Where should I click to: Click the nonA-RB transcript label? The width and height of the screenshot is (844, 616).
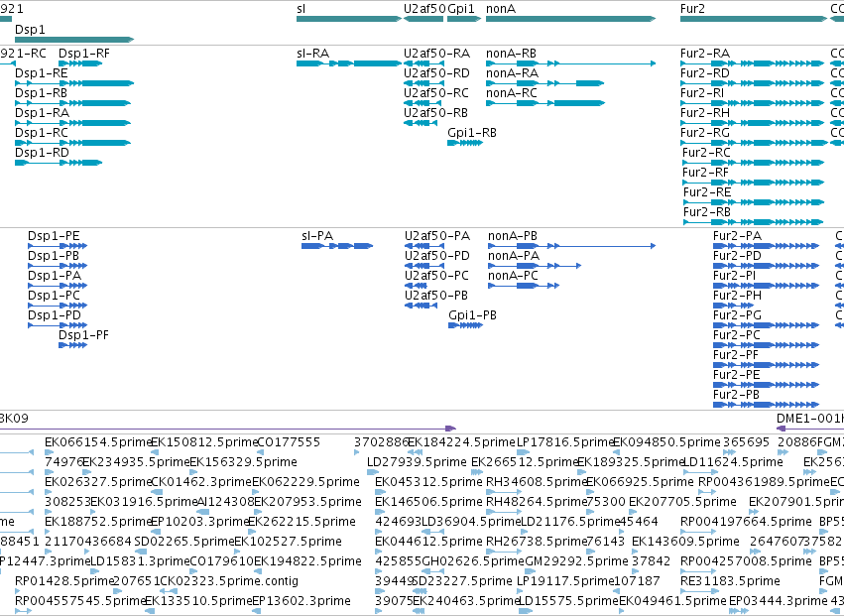[512, 54]
